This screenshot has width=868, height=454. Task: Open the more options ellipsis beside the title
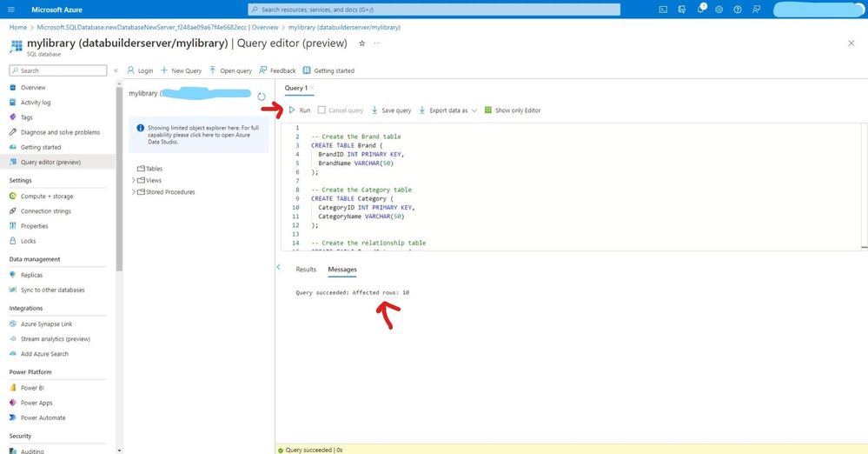click(x=377, y=43)
